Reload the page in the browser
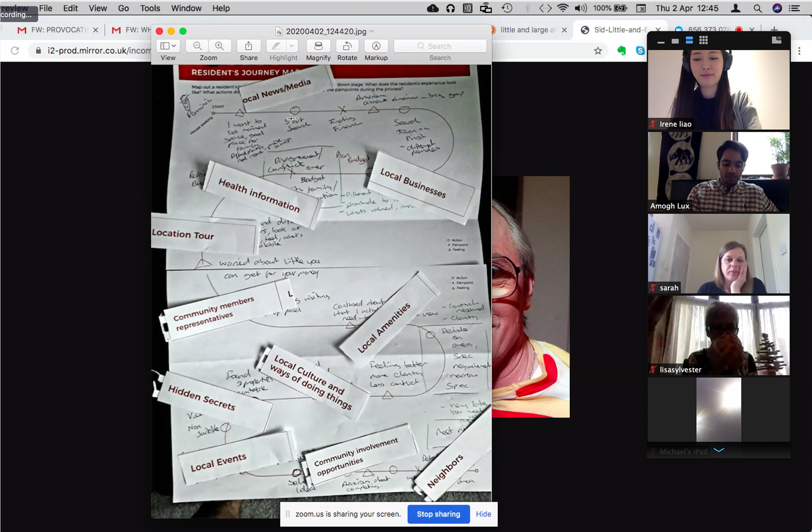This screenshot has width=812, height=532. 15,51
